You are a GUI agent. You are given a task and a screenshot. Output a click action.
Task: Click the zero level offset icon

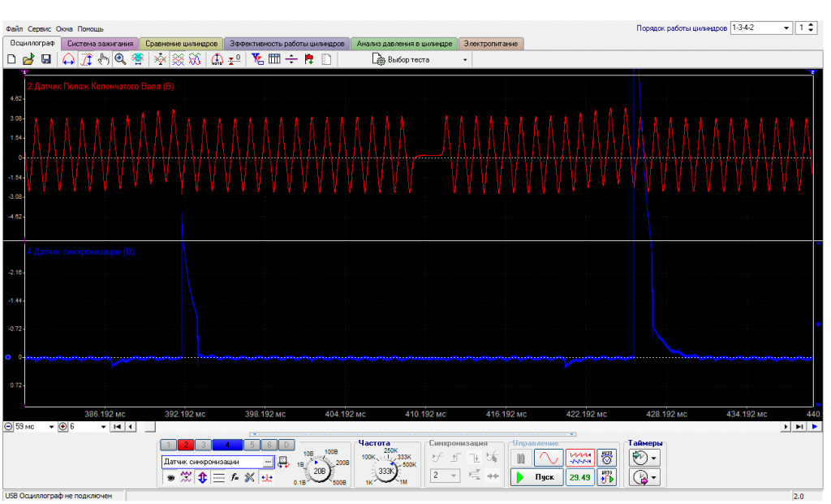point(235,59)
